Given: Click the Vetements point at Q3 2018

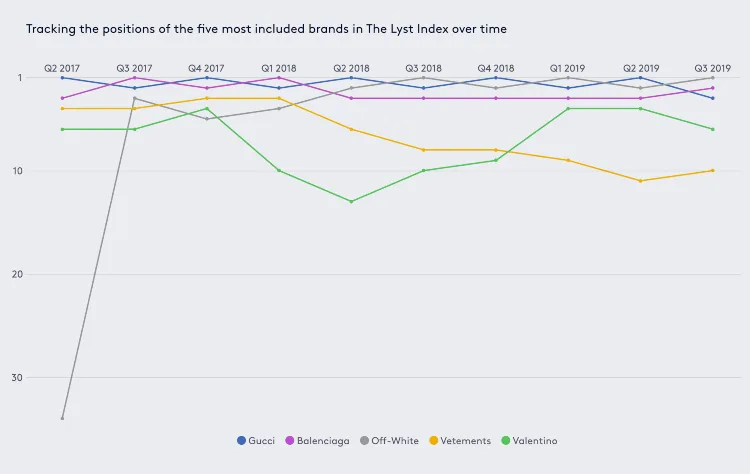Looking at the screenshot, I should coord(424,150).
